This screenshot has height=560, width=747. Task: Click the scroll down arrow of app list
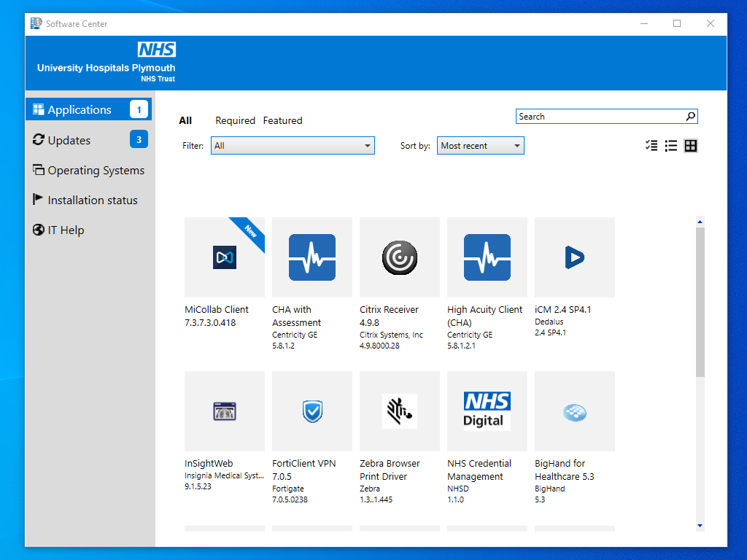[700, 526]
